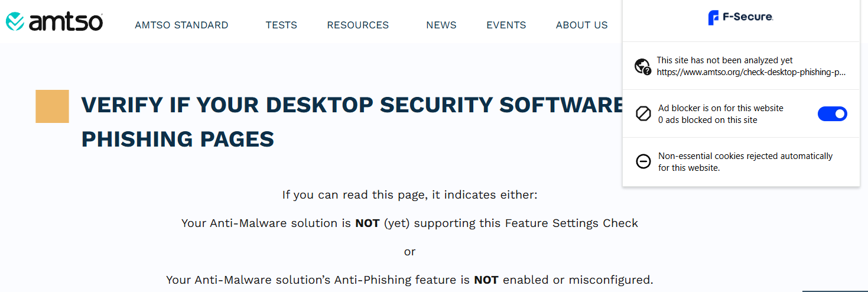Image resolution: width=868 pixels, height=292 pixels.
Task: Click the "0 ads blocked on this site" text
Action: (707, 120)
